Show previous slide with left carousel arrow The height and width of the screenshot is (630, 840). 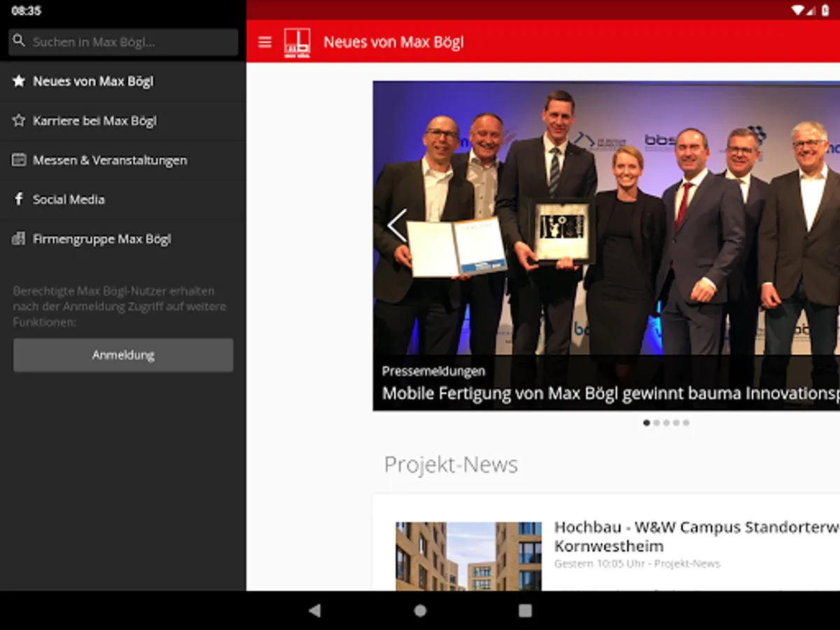[397, 225]
